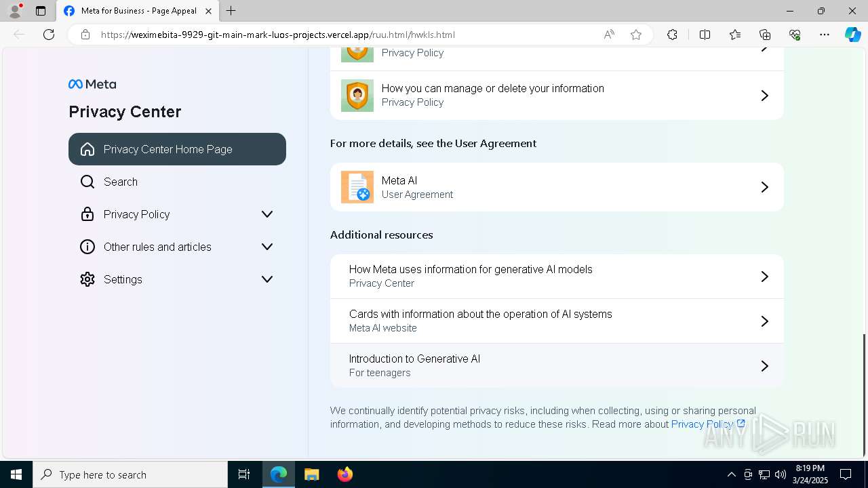
Task: Click the Meta AI document icon
Action: tap(357, 187)
